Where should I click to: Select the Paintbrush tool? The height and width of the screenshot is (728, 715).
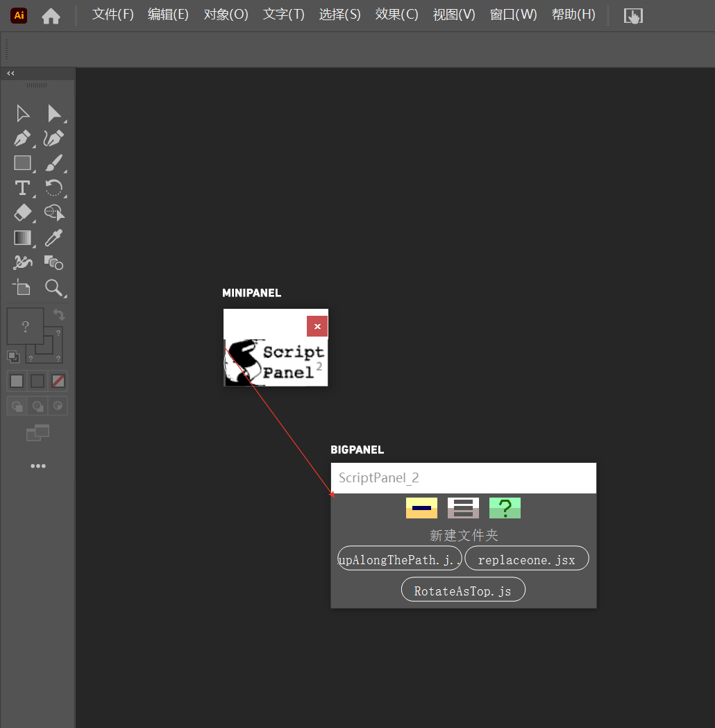coord(53,163)
